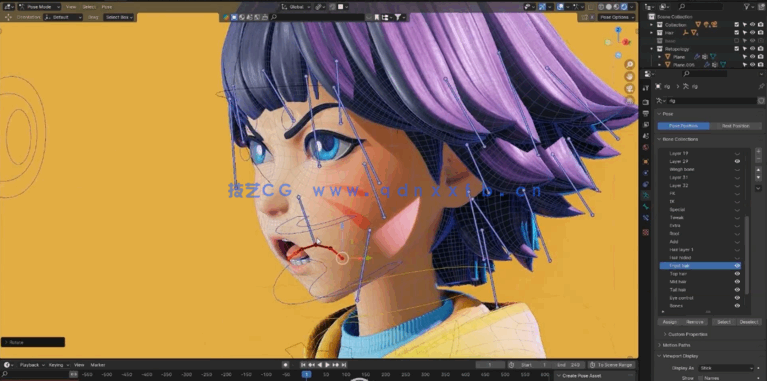The image size is (767, 381).
Task: Select Scene Collection in the Outliner
Action: (675, 17)
